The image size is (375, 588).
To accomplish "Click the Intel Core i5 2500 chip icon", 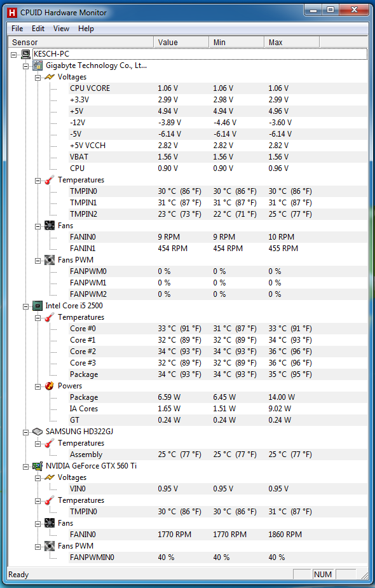I will pos(37,306).
